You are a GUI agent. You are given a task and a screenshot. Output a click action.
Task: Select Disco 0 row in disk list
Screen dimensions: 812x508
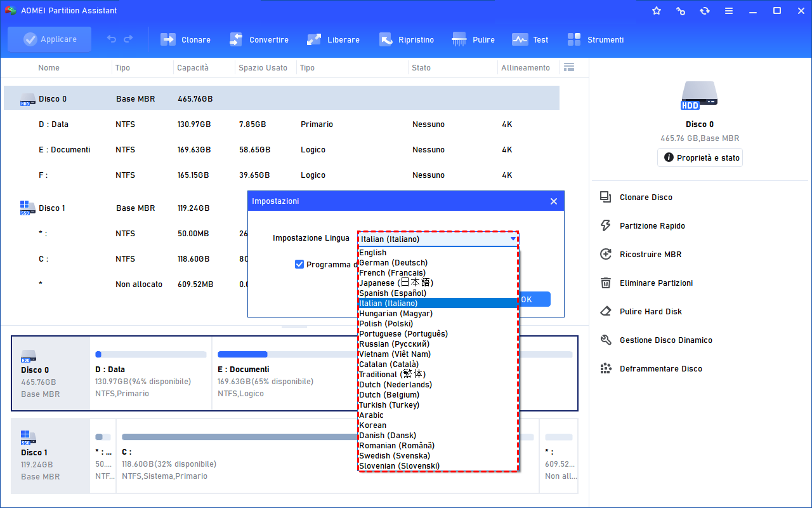coord(282,98)
